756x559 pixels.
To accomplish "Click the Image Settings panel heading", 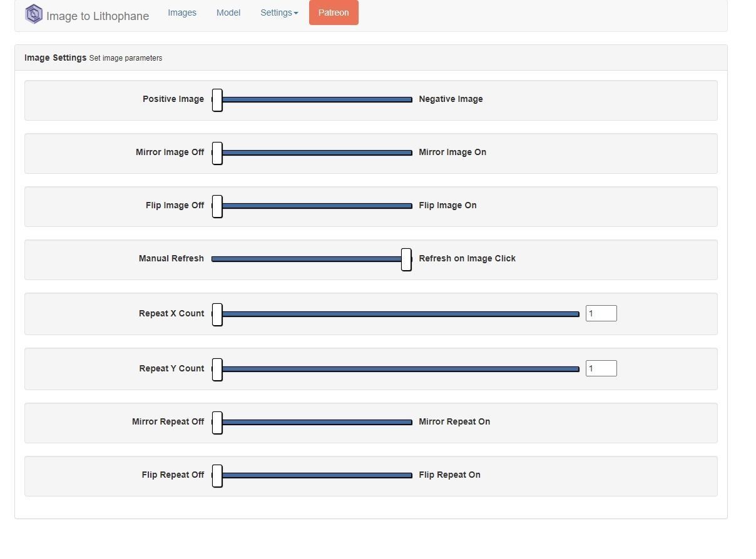I will 55,58.
